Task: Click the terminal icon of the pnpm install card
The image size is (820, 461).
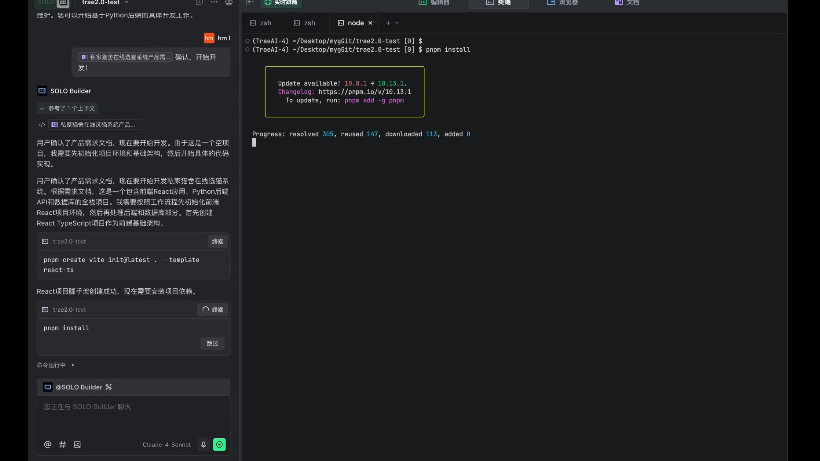Action: click(x=45, y=309)
